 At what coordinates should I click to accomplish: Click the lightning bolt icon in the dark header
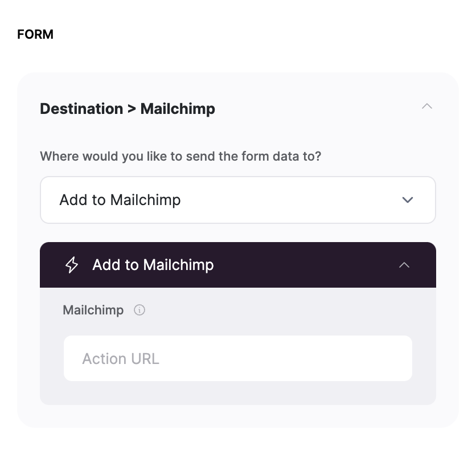(x=71, y=264)
